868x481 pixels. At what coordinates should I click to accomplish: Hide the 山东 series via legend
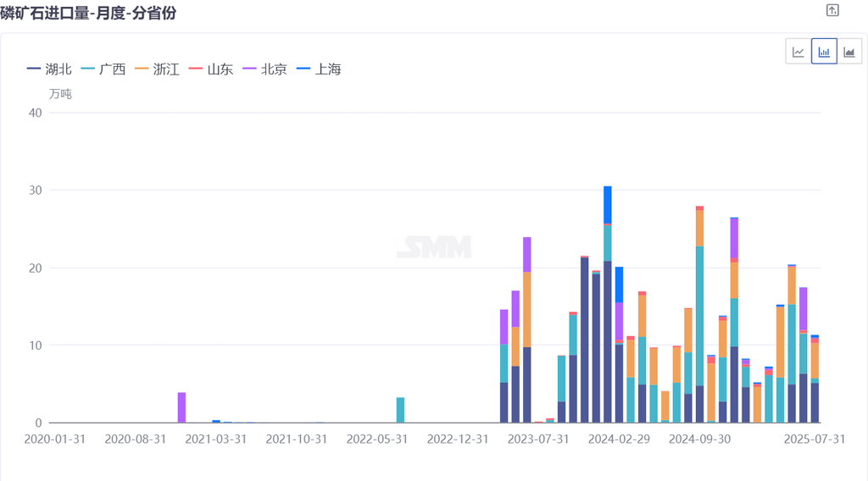point(211,69)
